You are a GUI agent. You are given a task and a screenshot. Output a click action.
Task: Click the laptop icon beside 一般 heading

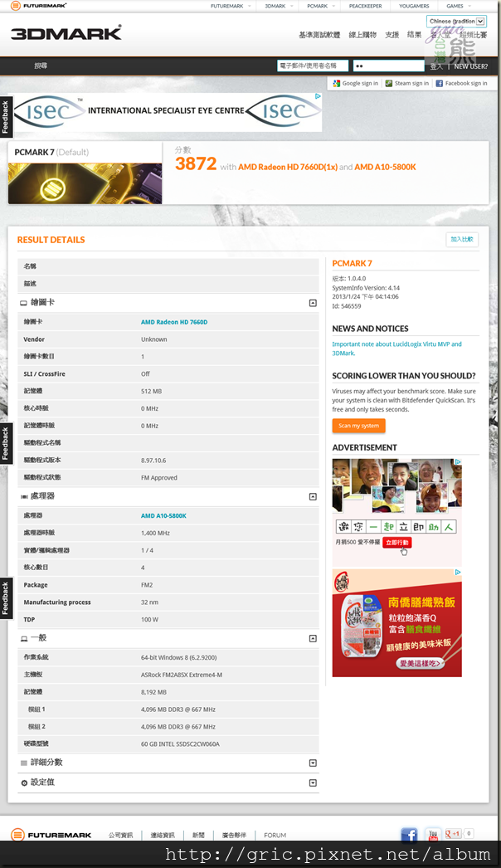(x=24, y=639)
